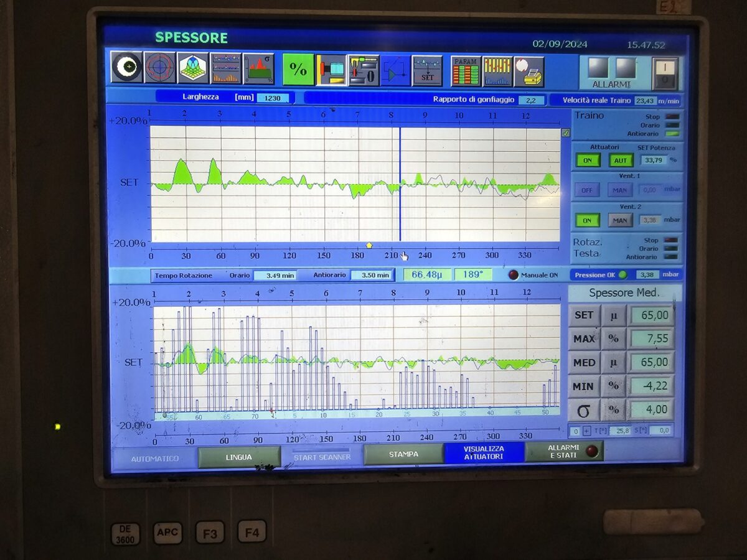This screenshot has height=560, width=747.
Task: Click the printer report icon
Action: [x=529, y=72]
